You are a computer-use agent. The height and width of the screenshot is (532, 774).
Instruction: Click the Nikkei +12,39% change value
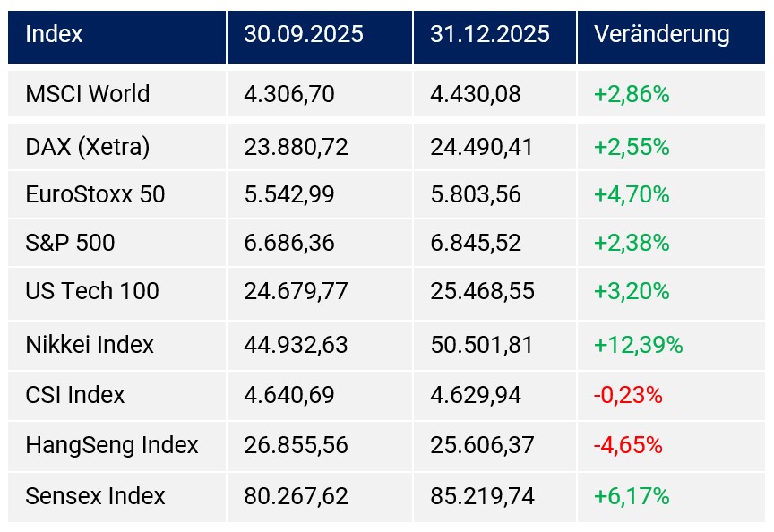point(638,345)
